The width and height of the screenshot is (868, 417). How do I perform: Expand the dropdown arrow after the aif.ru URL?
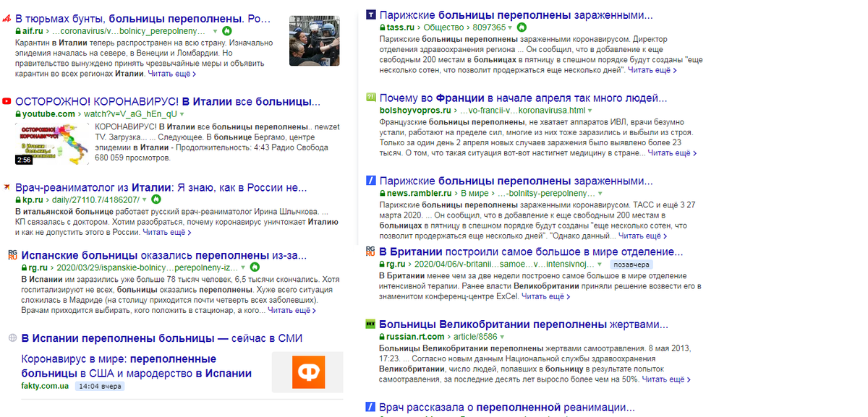(x=215, y=32)
